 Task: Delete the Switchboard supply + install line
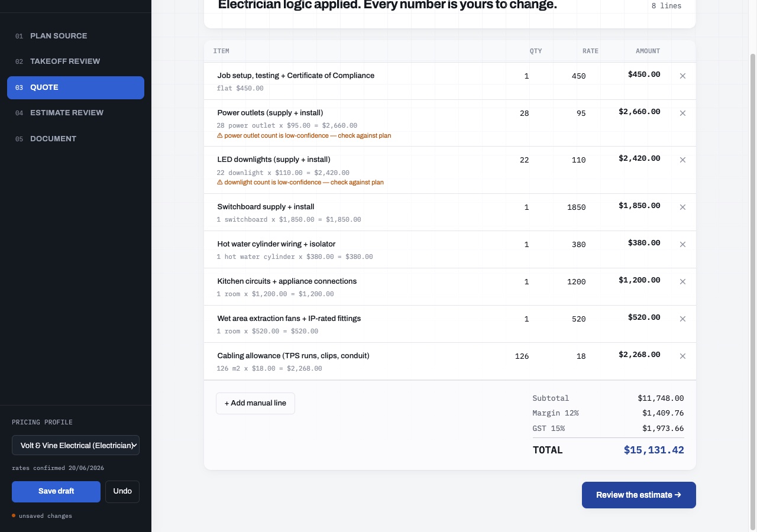coord(682,207)
